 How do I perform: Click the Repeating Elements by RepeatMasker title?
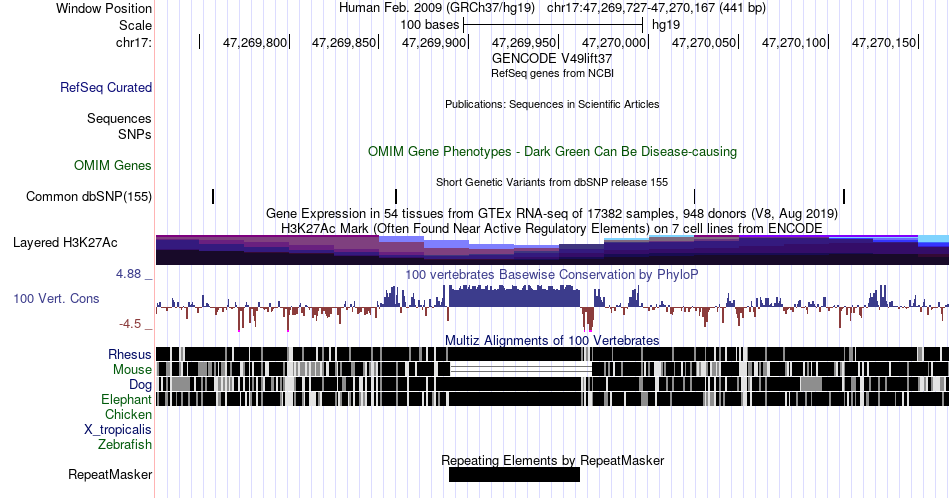click(x=553, y=460)
